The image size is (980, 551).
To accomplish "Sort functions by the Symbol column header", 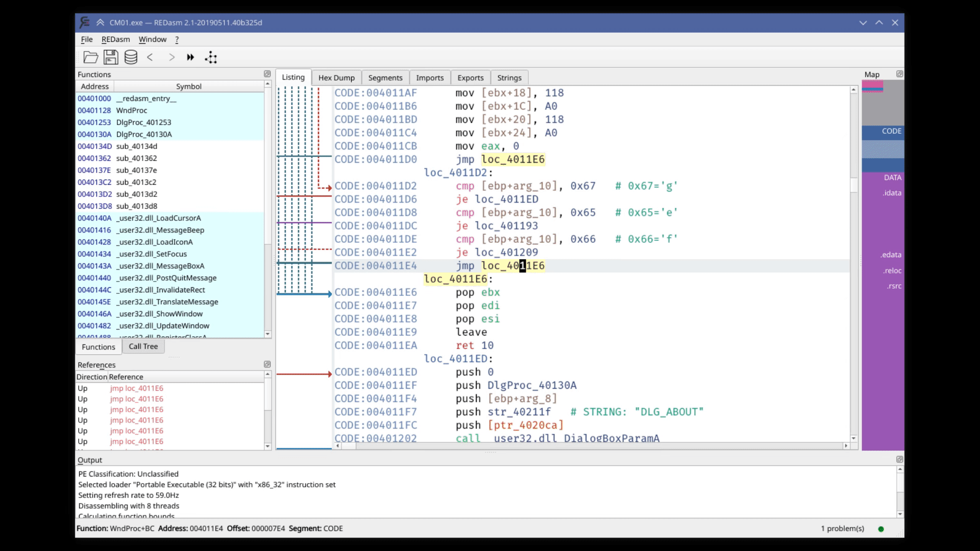I will point(188,86).
